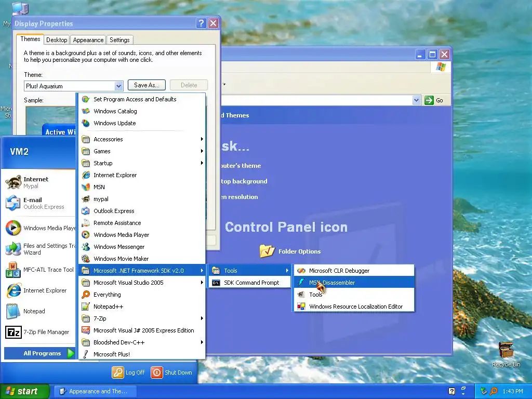
Task: Expand Microsoft Visual Studio 2005 submenu
Action: tap(142, 282)
